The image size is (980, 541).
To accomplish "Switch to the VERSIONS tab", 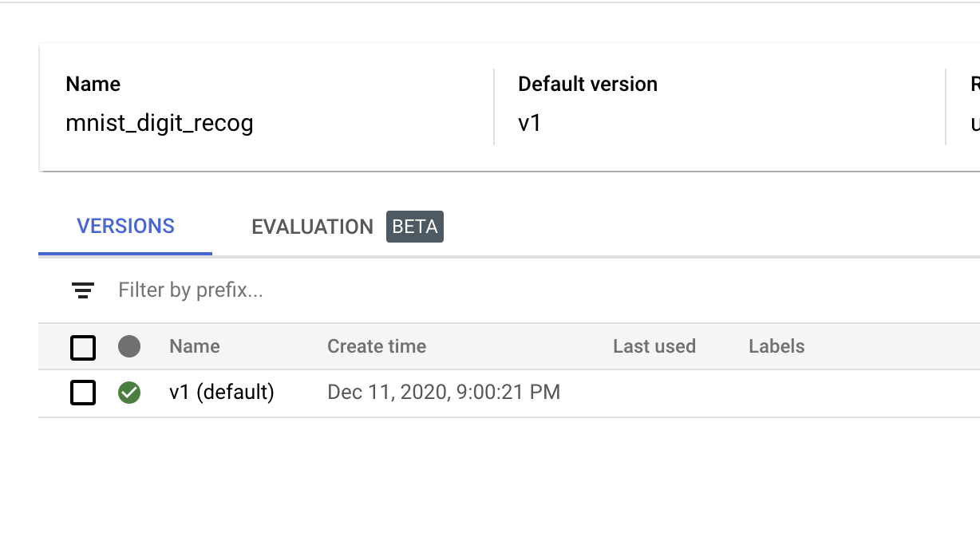I will [x=125, y=227].
